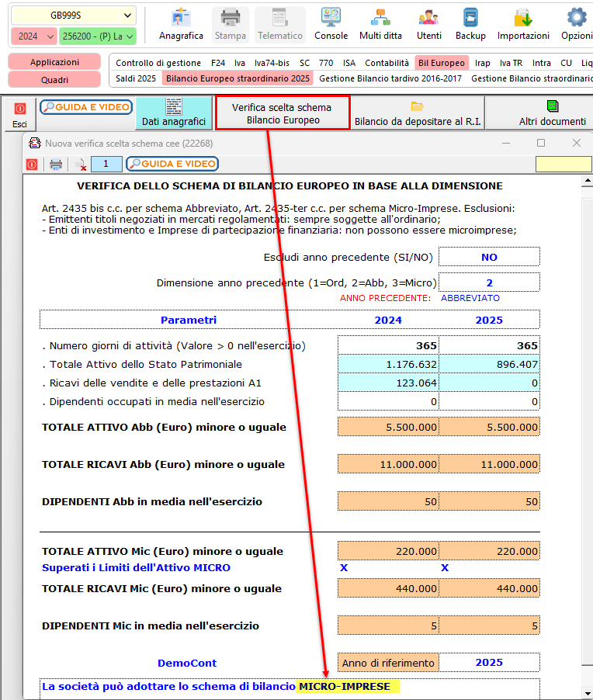Click the DemoCont label
The height and width of the screenshot is (700, 593).
pos(186,663)
